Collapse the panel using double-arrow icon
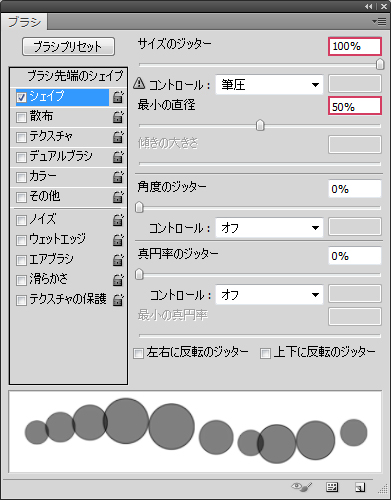Screen dimensions: 391x500 tap(368, 6)
